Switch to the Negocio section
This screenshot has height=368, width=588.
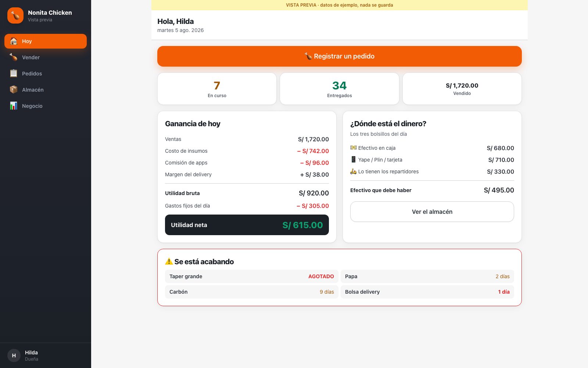tap(46, 106)
